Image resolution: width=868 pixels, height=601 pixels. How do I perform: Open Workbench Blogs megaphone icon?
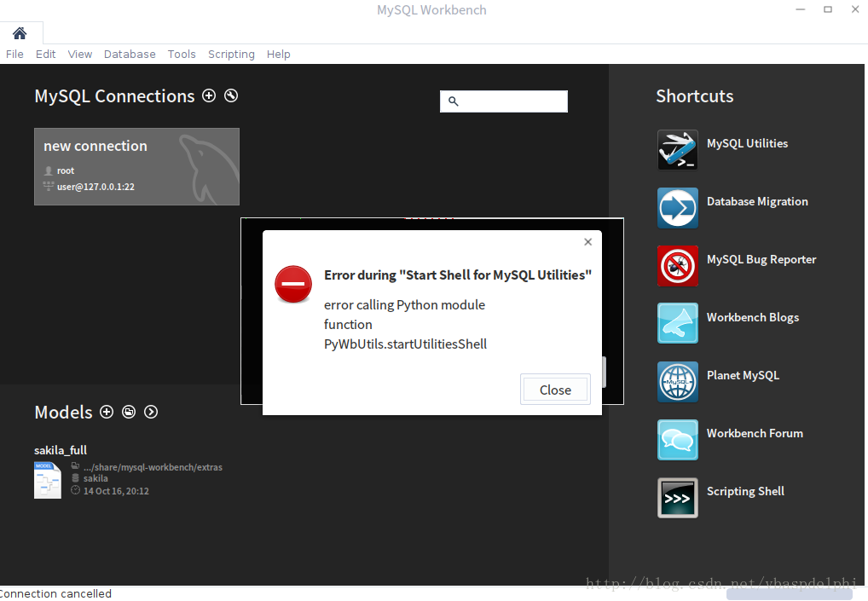(x=678, y=323)
